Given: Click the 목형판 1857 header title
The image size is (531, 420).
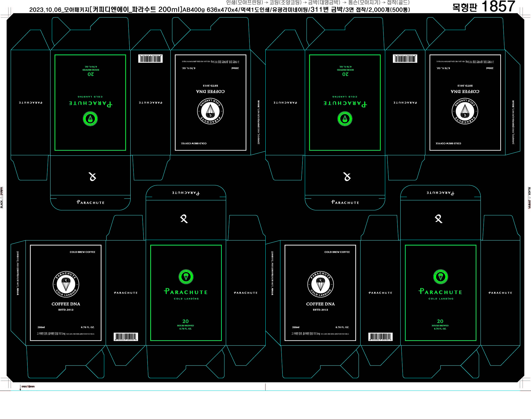Looking at the screenshot, I should click(x=483, y=7).
